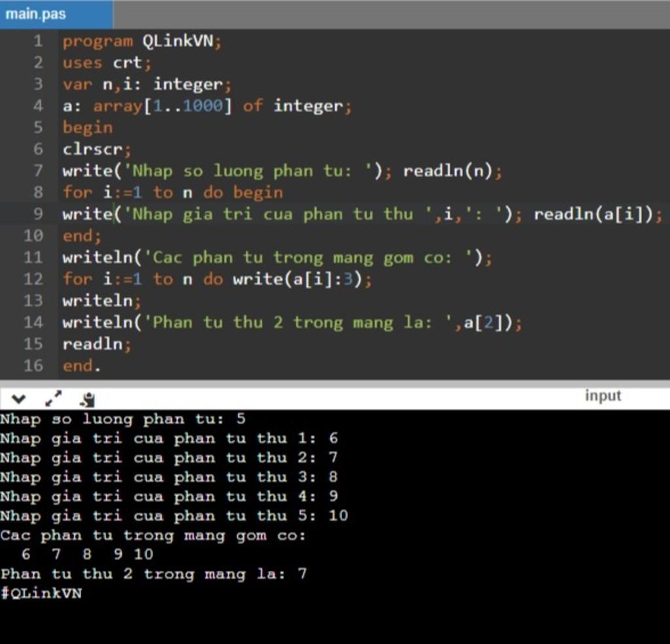Image resolution: width=670 pixels, height=644 pixels.
Task: Click the '#QLinkVN' text in the console
Action: 41,593
